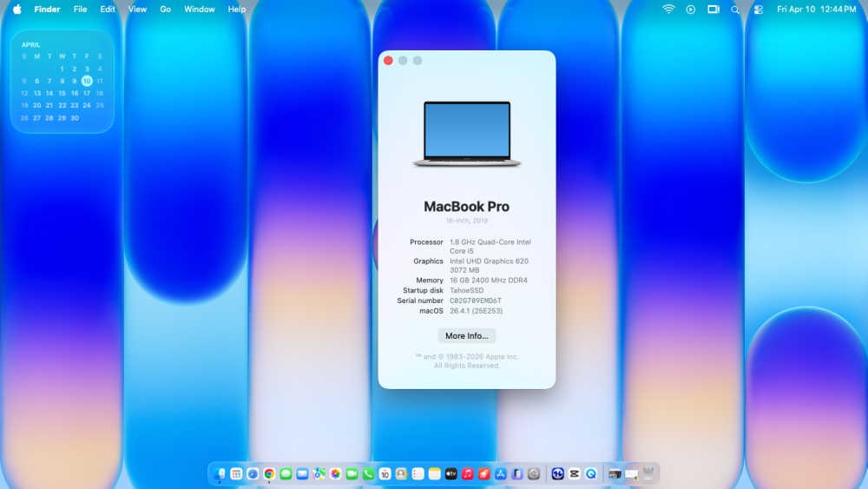
Task: Open Spotlight search
Action: (735, 10)
